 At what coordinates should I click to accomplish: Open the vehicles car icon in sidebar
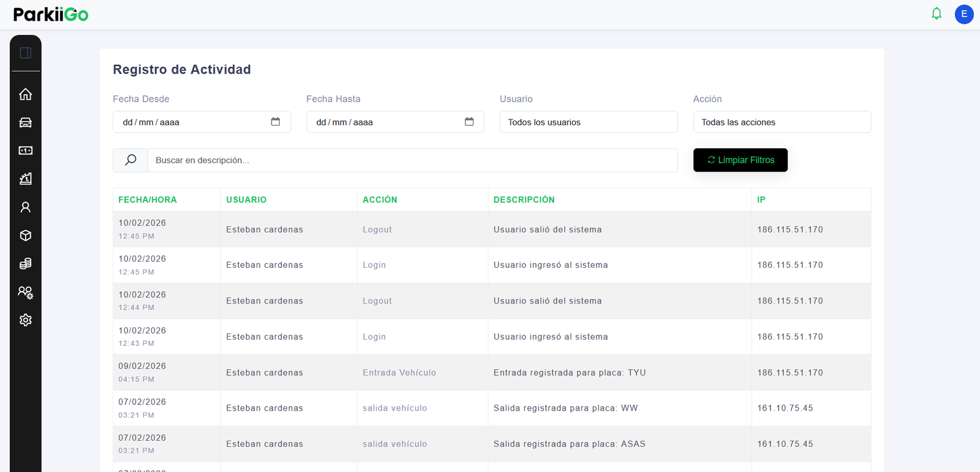(x=26, y=123)
